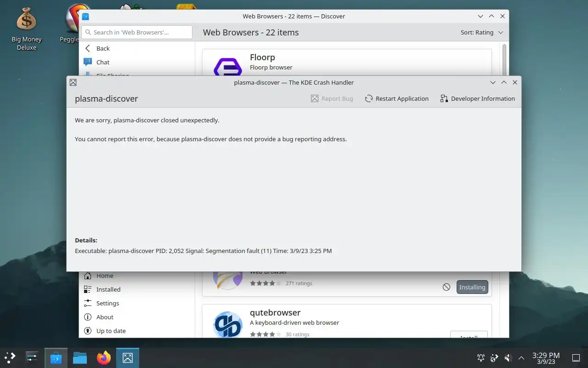Switch to Discover in the taskbar
588x368 pixels.
click(x=56, y=357)
